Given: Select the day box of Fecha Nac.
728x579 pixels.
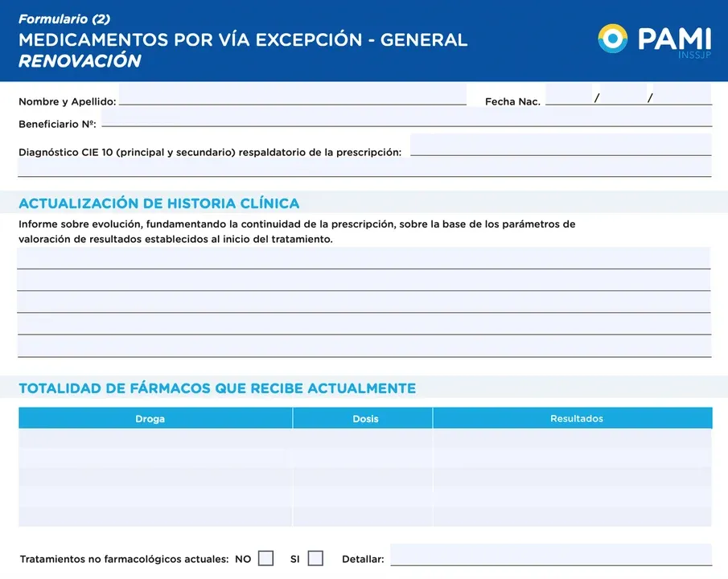Looking at the screenshot, I should pyautogui.click(x=568, y=96).
